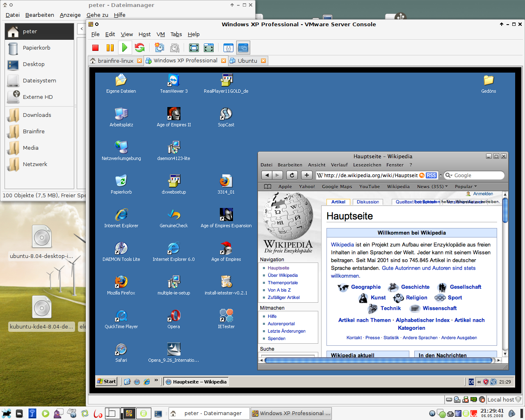The height and width of the screenshot is (420, 525).
Task: Click the Safari address URL field
Action: coord(371,175)
